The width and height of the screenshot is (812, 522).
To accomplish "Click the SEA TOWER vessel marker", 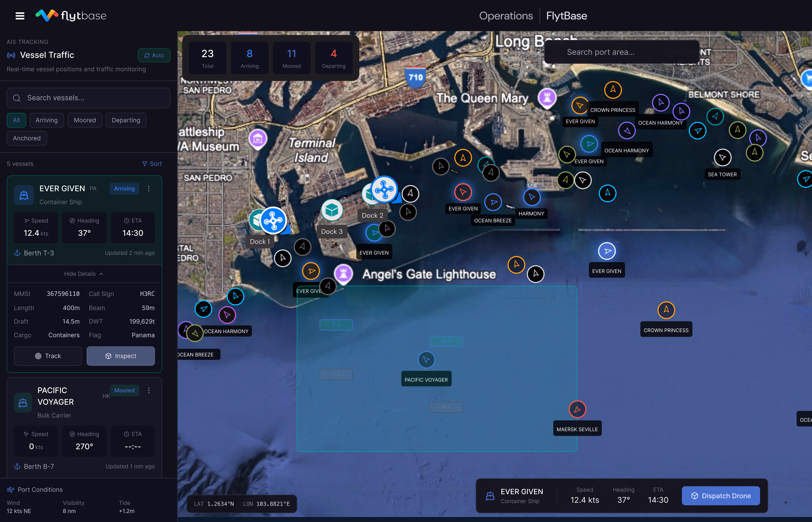I will pyautogui.click(x=723, y=158).
